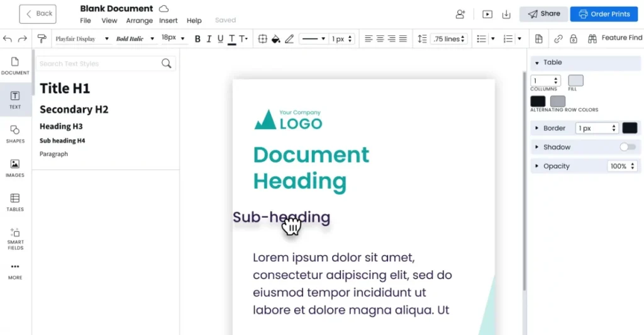Click the redo arrow icon
Viewport: 644px width, 335px height.
pyautogui.click(x=22, y=38)
